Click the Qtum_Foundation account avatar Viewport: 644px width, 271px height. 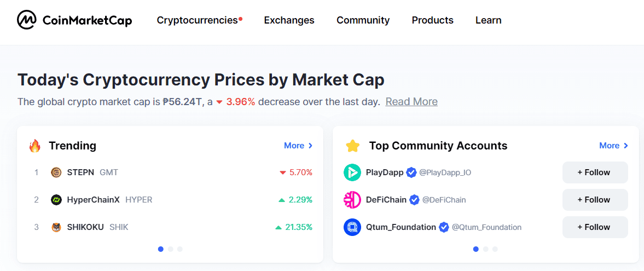(352, 227)
